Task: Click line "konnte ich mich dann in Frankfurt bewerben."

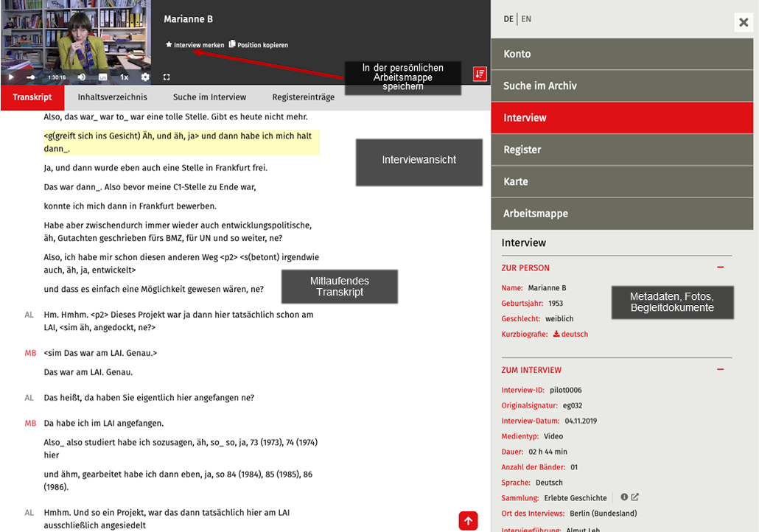Action: point(130,206)
